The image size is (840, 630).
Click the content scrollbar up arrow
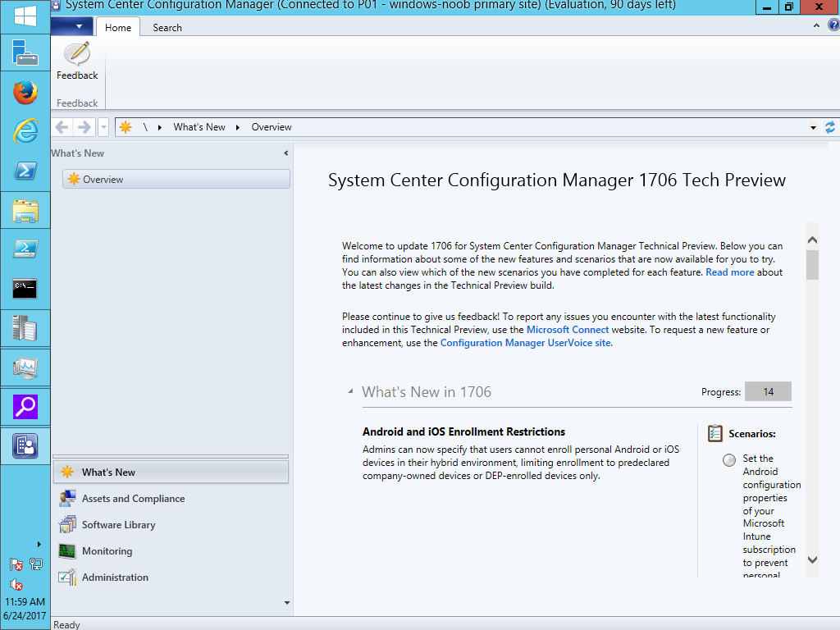click(x=812, y=240)
